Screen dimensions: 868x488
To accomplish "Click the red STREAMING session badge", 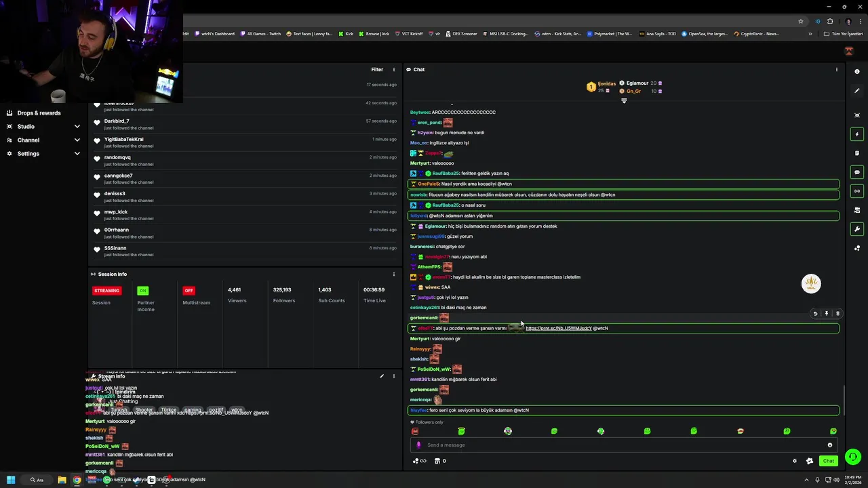I will [106, 290].
